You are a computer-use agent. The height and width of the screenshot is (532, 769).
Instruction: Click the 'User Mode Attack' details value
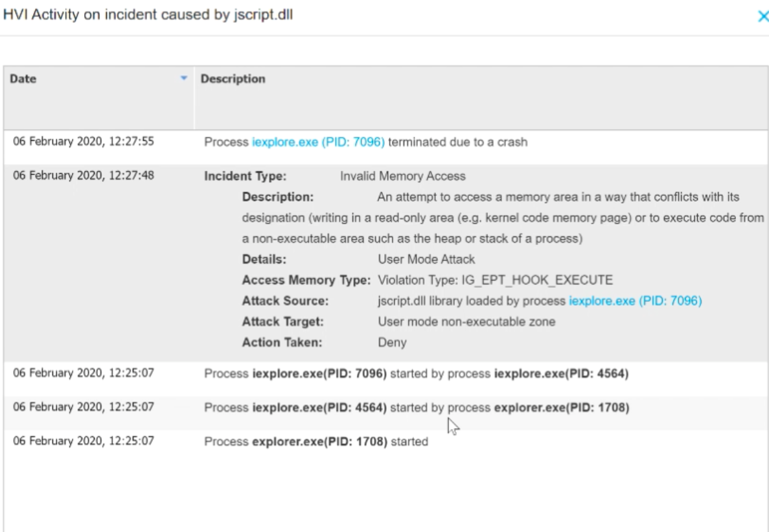(x=426, y=259)
